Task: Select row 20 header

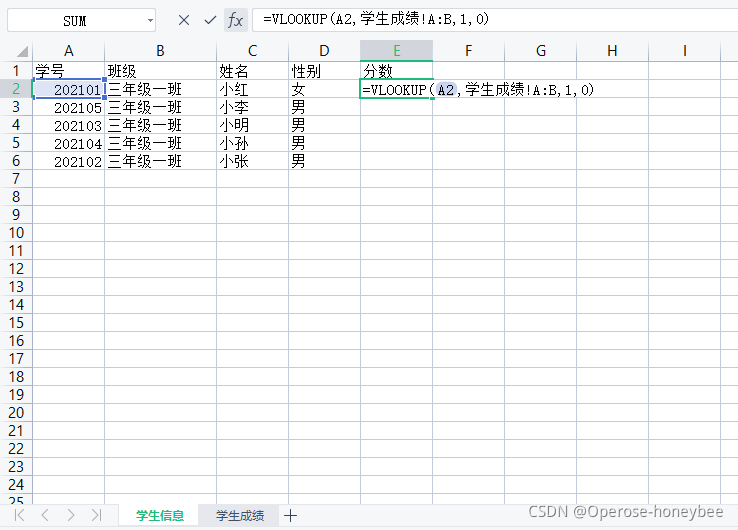Action: [16, 412]
